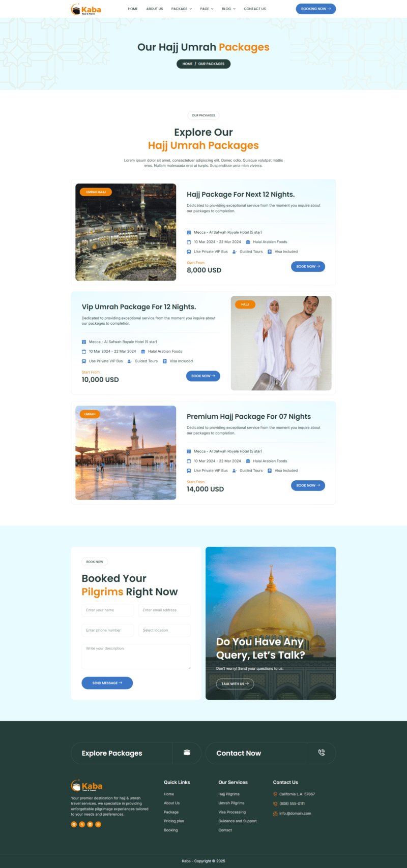Click the phone icon beside Contact Now
Image resolution: width=407 pixels, height=868 pixels.
tap(322, 753)
